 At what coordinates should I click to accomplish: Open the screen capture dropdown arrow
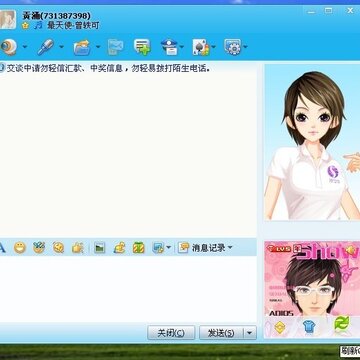[x=168, y=248]
